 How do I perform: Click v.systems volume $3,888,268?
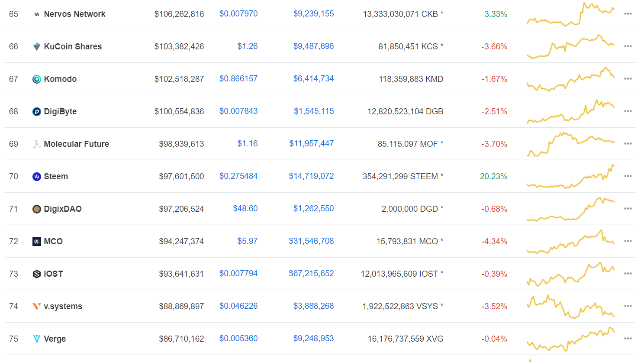click(x=314, y=306)
